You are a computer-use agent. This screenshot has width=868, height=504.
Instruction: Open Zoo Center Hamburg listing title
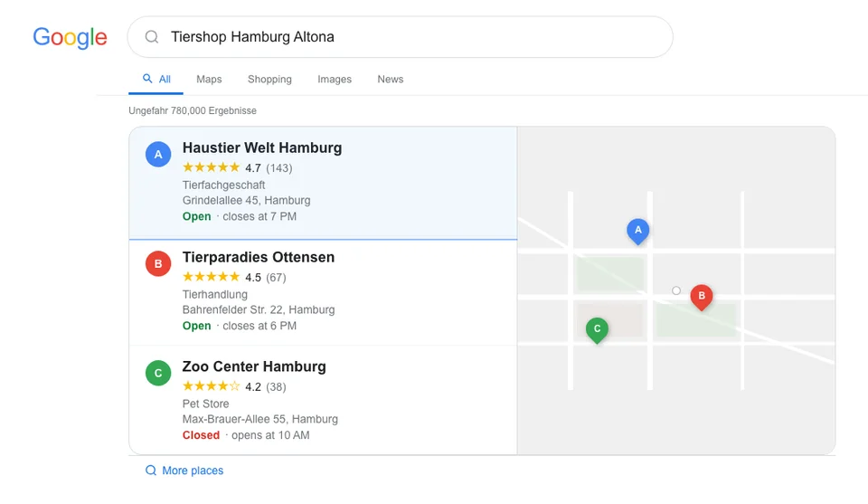point(254,366)
